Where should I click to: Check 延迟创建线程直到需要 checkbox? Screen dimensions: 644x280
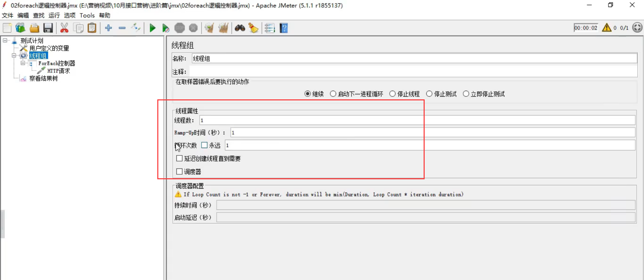(179, 158)
